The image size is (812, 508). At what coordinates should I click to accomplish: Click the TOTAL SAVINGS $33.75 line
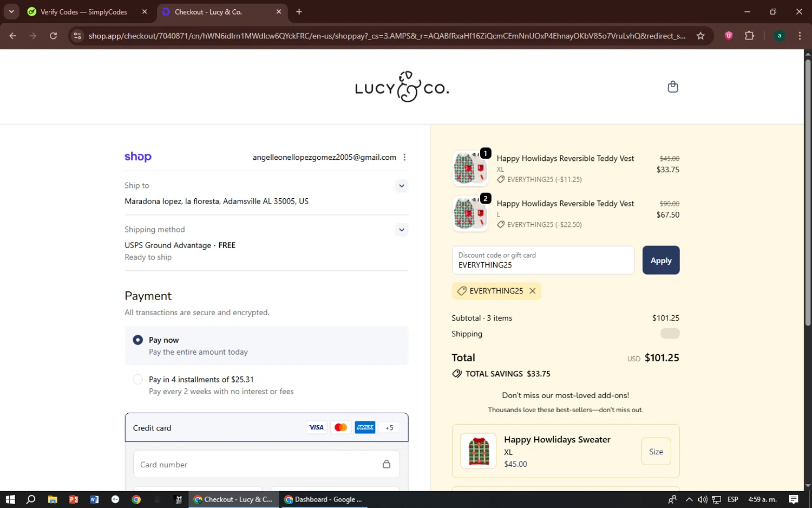[x=501, y=374]
